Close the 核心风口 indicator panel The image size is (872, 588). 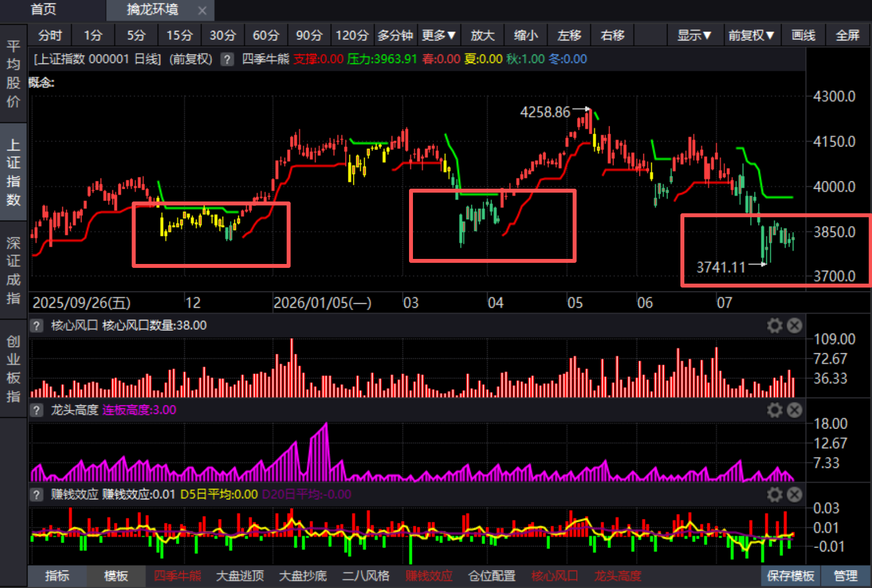click(794, 326)
